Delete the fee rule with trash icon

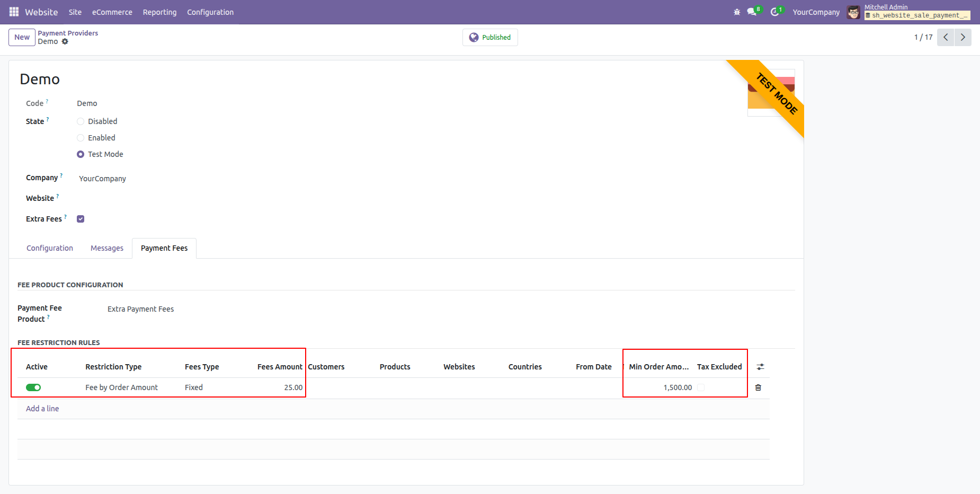(758, 387)
